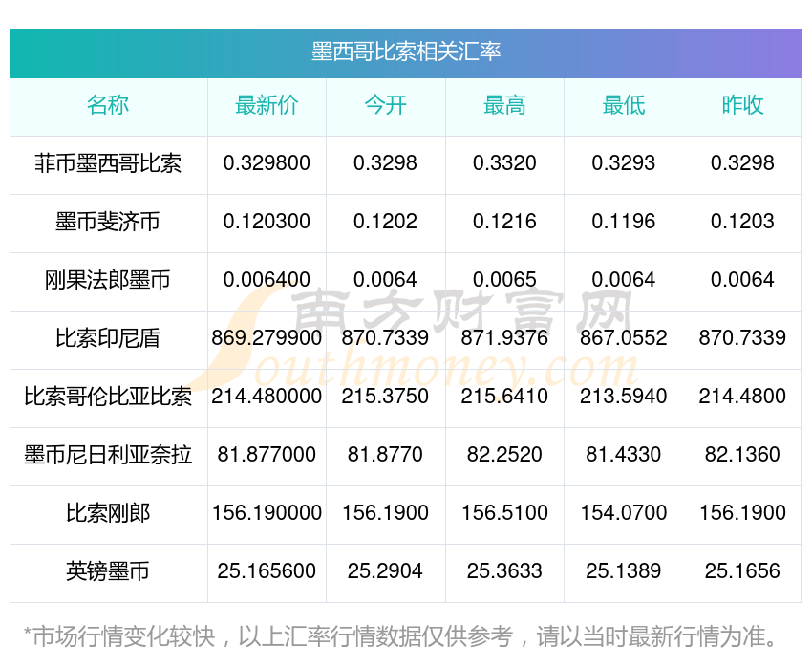Viewport: 812px width, 667px height.
Task: Select lowest value 0.3293
Action: [x=624, y=163]
